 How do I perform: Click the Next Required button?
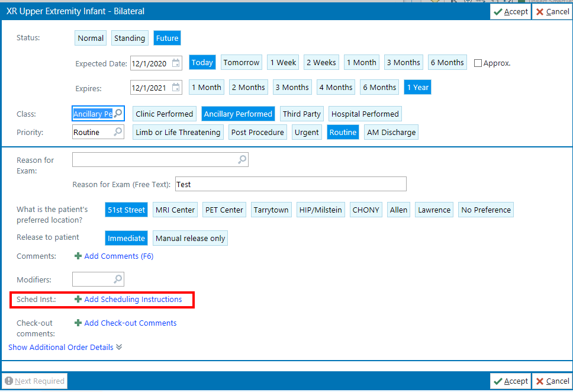pyautogui.click(x=35, y=381)
